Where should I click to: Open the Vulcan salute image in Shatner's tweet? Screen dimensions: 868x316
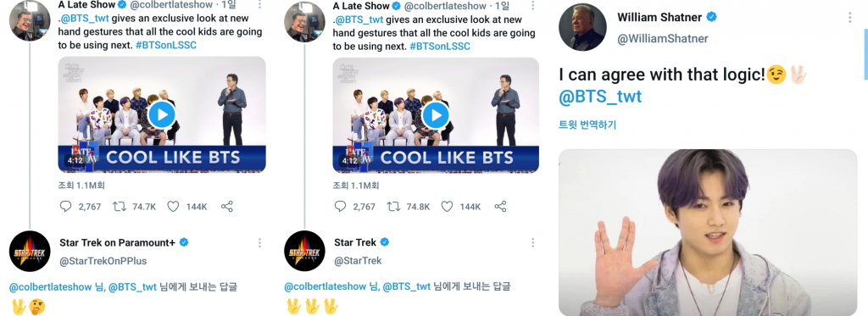(x=708, y=232)
